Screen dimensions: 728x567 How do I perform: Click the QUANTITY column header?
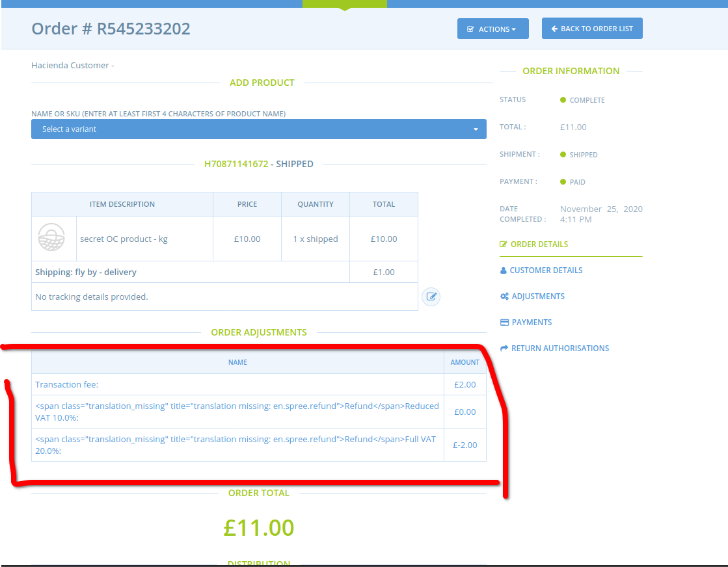[x=316, y=204]
